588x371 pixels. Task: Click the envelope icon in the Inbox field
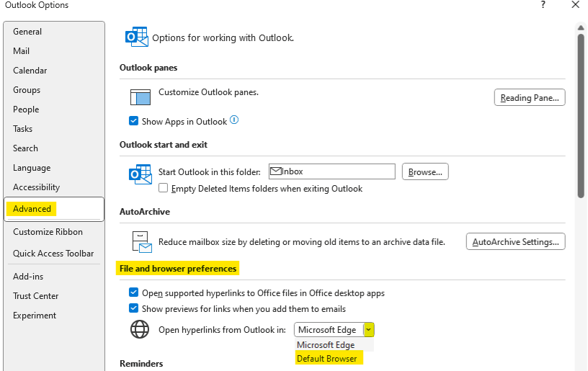tap(275, 171)
